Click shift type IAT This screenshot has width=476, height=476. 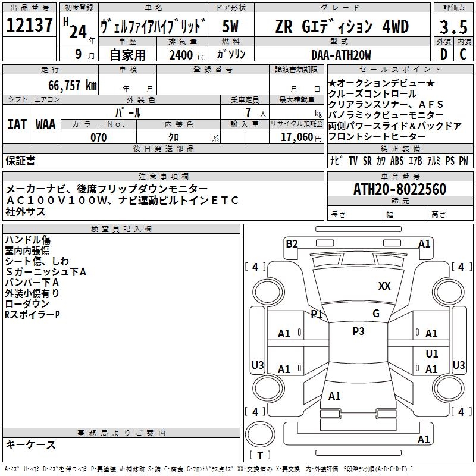click(17, 124)
